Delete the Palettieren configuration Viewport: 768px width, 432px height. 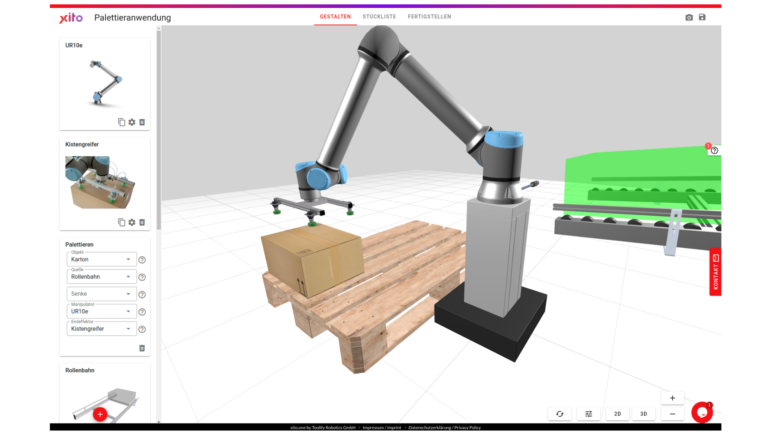coord(142,348)
